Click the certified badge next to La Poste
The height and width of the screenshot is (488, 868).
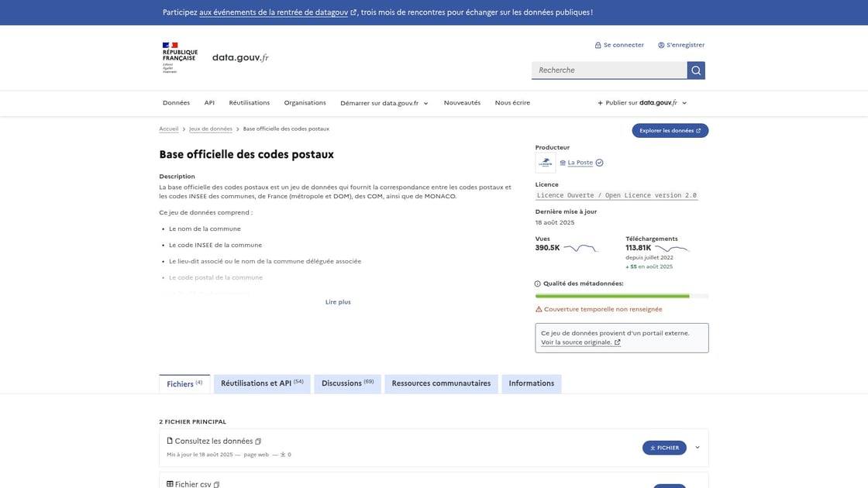[x=600, y=163]
